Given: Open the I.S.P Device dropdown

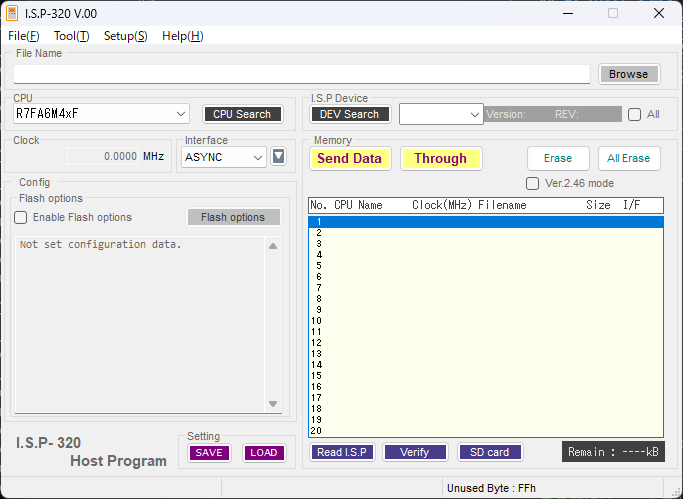Looking at the screenshot, I should (475, 114).
